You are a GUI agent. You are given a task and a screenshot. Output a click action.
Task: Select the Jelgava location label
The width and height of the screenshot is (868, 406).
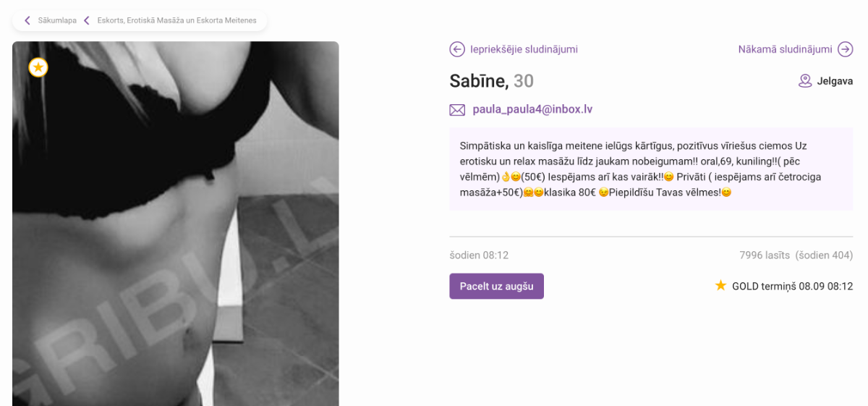[x=835, y=81]
